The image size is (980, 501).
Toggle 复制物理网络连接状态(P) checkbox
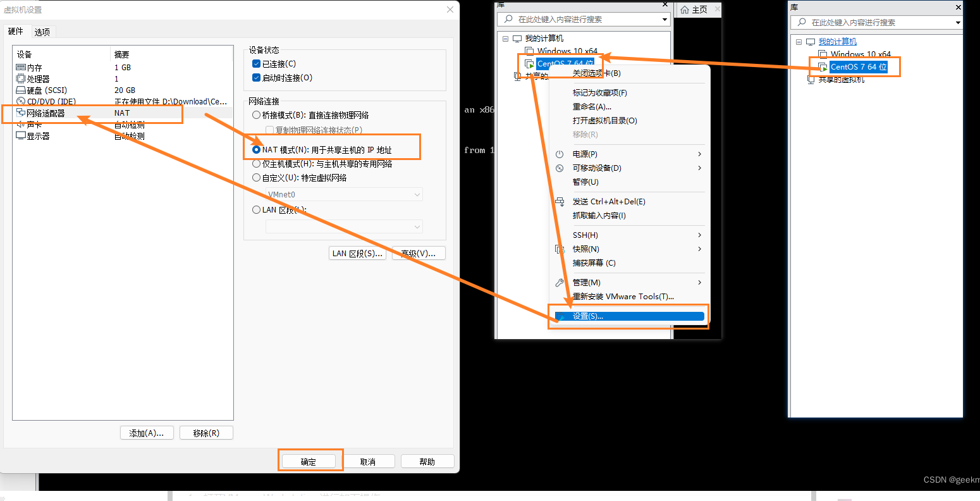[x=270, y=130]
